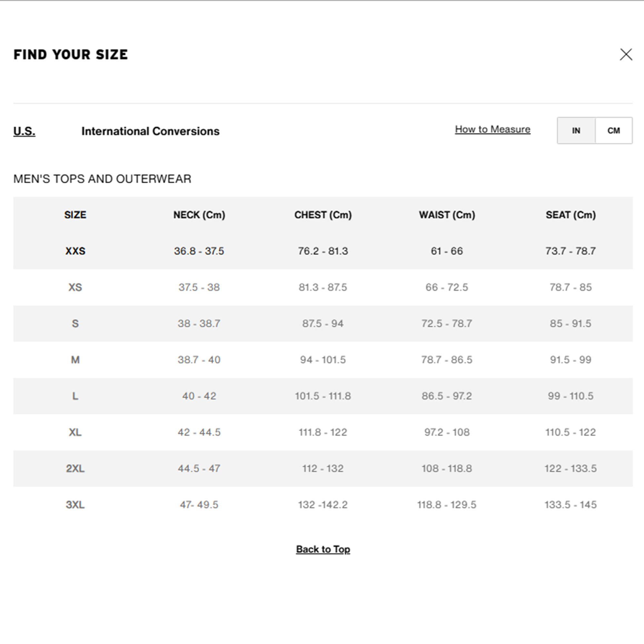Click the XL chest value 111.8 - 122
The width and height of the screenshot is (644, 644).
[323, 432]
